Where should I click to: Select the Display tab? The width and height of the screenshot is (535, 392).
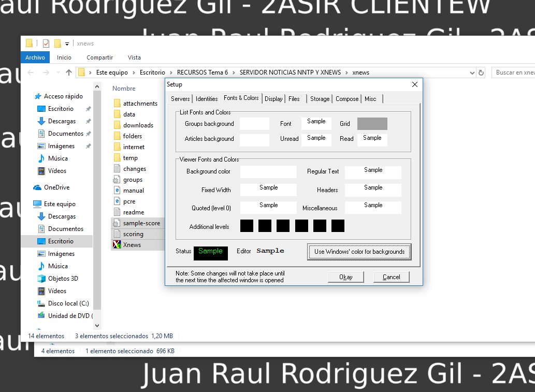[x=273, y=99]
